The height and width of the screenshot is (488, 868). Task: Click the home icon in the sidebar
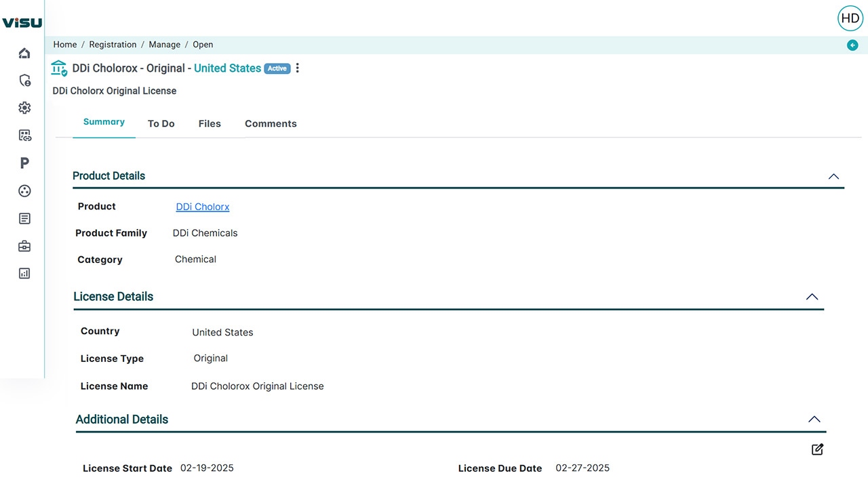24,53
